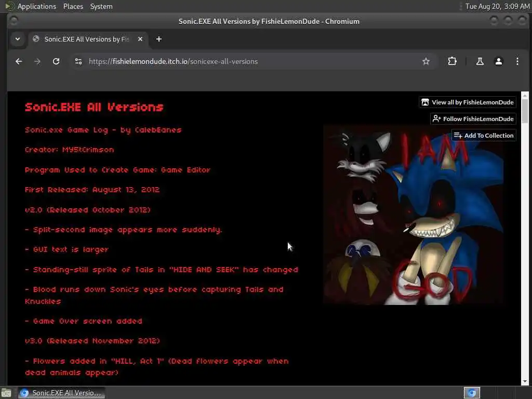Viewport: 532px width, 399px height.
Task: Click the GUI text is larger line
Action: tap(66, 249)
